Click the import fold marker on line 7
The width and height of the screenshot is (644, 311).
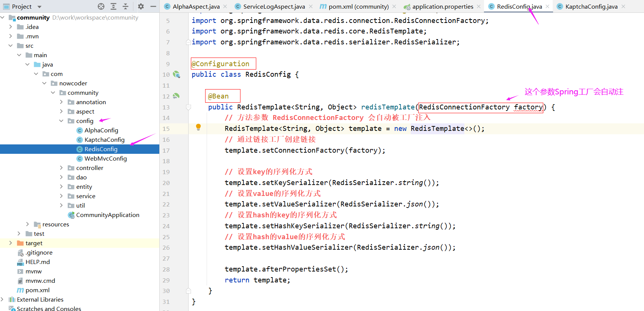coord(188,42)
